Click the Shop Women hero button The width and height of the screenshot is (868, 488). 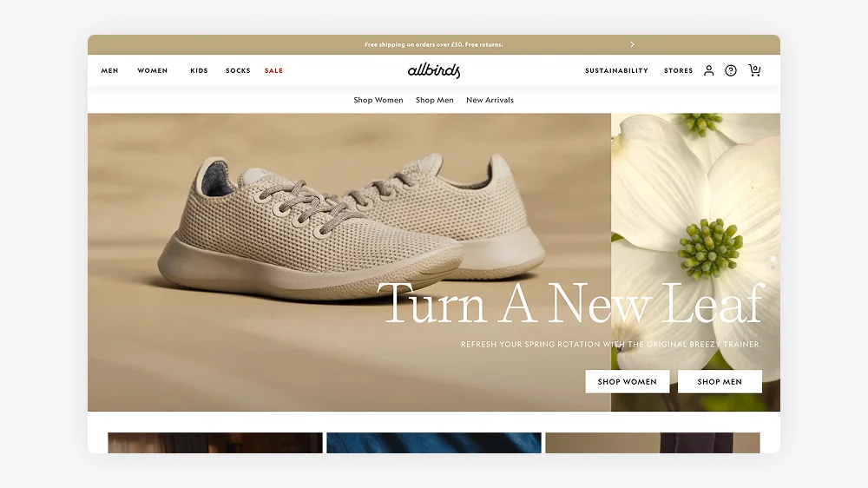pos(628,382)
